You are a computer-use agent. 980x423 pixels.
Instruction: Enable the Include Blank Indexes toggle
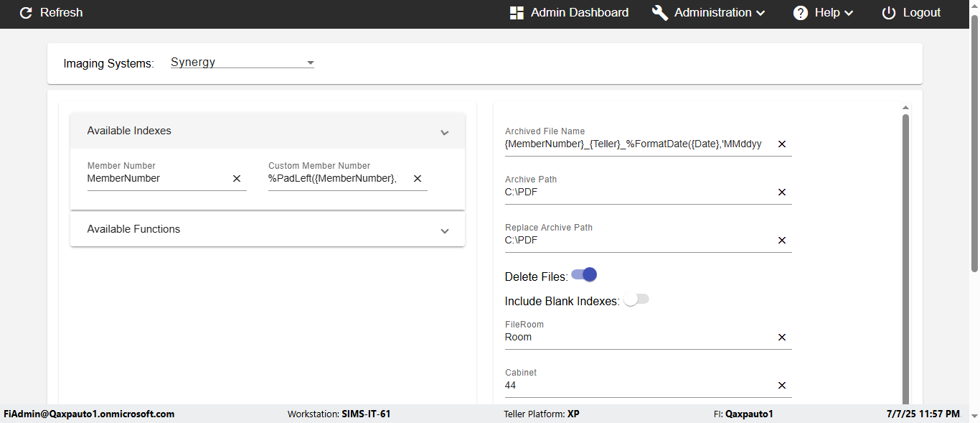[636, 299]
